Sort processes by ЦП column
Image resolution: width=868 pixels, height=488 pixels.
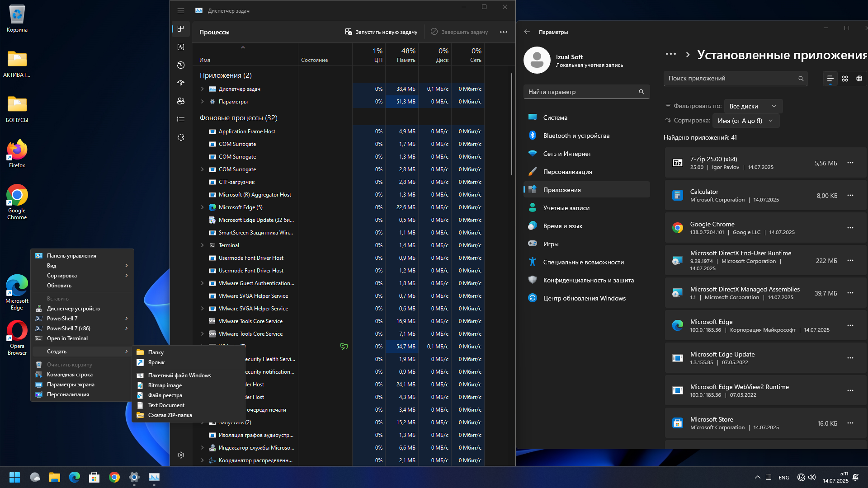pyautogui.click(x=369, y=55)
